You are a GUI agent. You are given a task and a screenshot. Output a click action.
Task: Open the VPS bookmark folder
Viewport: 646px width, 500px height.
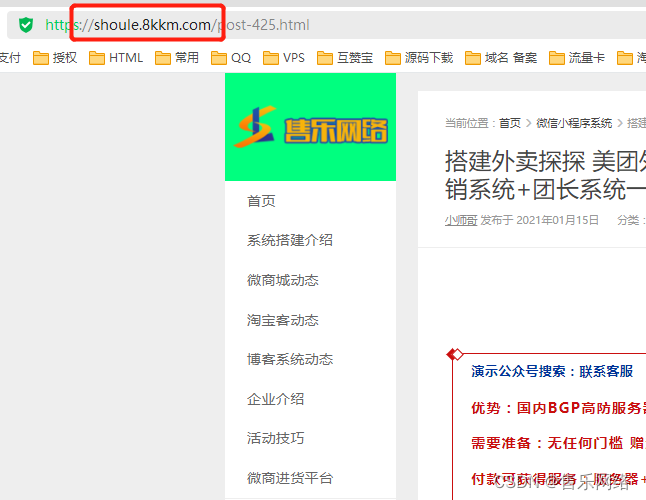pos(284,58)
